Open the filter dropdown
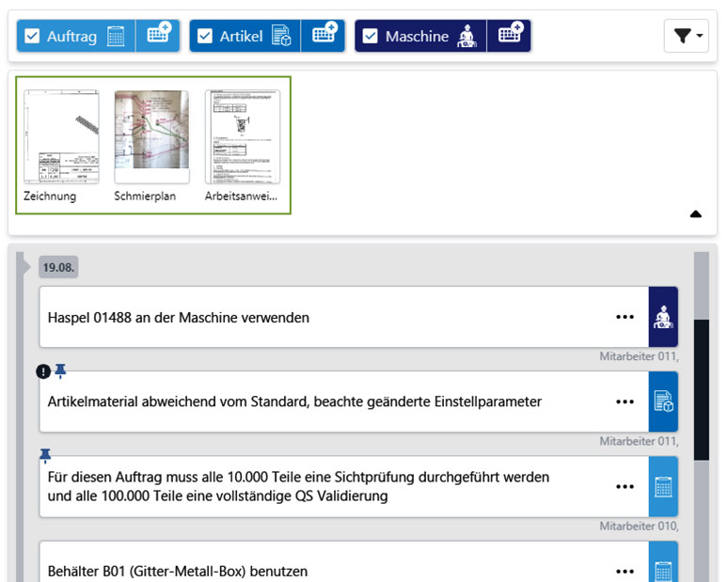Image resolution: width=728 pixels, height=582 pixels. (687, 36)
